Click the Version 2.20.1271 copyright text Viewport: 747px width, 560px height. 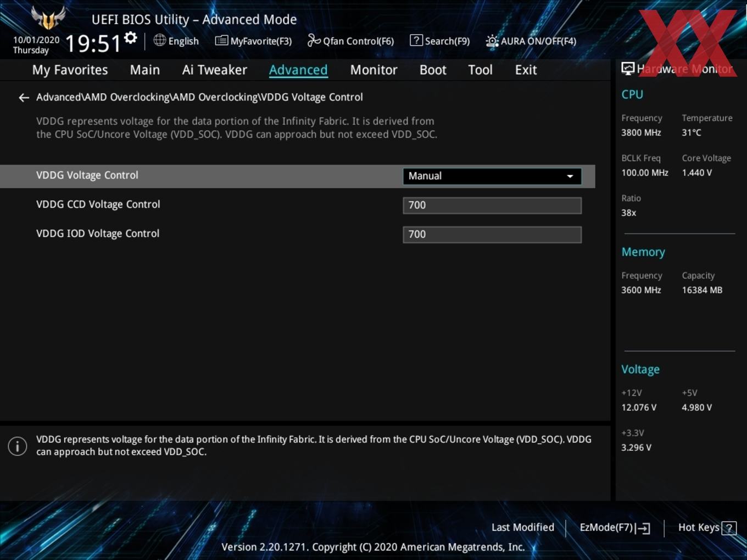tap(373, 547)
